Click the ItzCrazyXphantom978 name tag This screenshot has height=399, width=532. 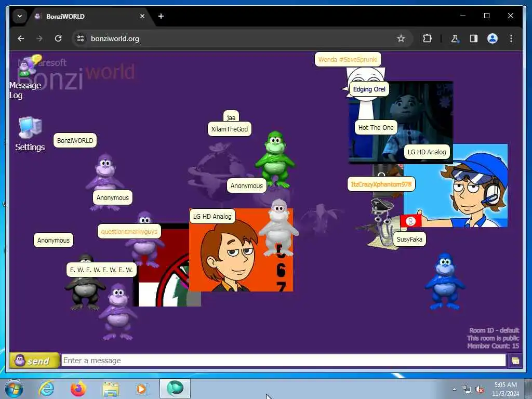(x=381, y=184)
